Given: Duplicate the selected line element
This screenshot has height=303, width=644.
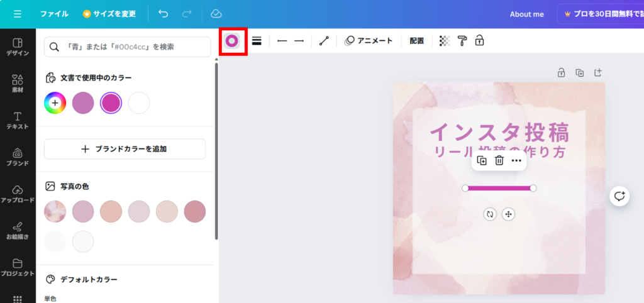Looking at the screenshot, I should (482, 160).
